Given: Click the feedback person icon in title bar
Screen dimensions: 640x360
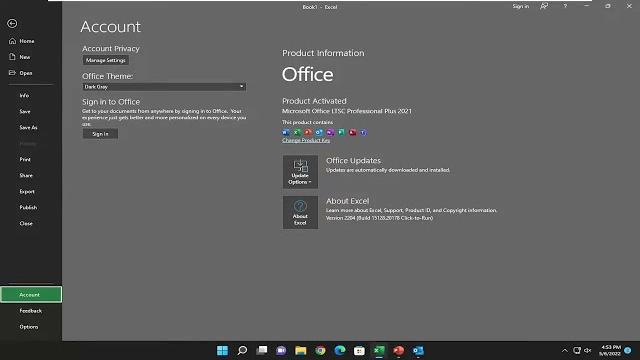Looking at the screenshot, I should point(544,6).
